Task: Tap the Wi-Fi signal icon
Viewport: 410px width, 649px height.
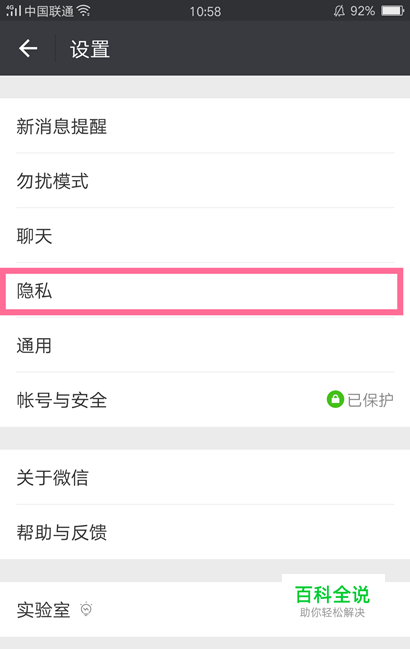Action: [84, 10]
